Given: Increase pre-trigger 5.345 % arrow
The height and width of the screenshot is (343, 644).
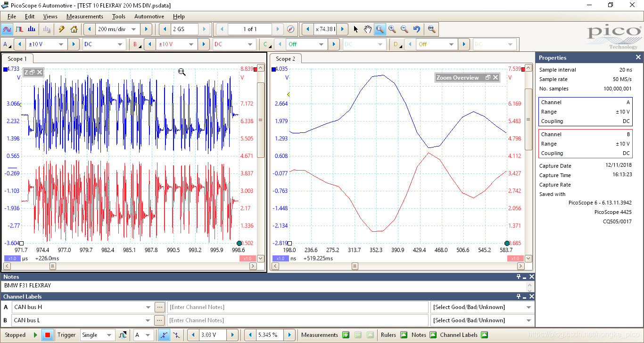Looking at the screenshot, I should 290,335.
